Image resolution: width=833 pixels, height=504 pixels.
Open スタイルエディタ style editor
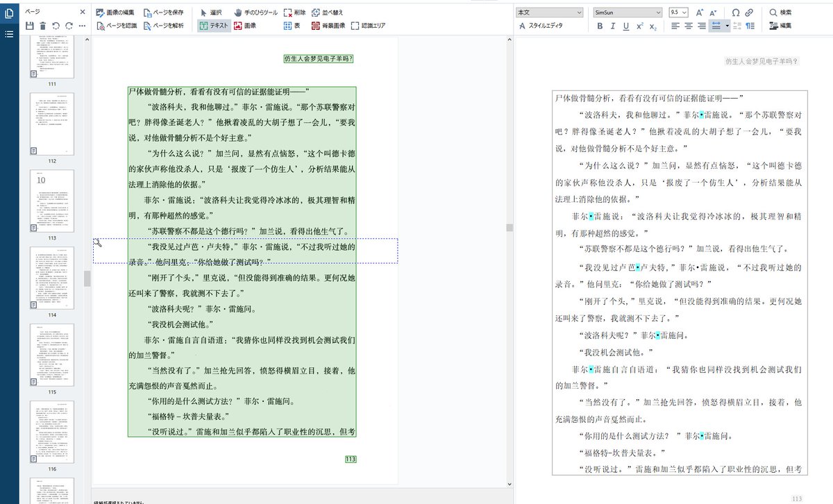click(540, 26)
